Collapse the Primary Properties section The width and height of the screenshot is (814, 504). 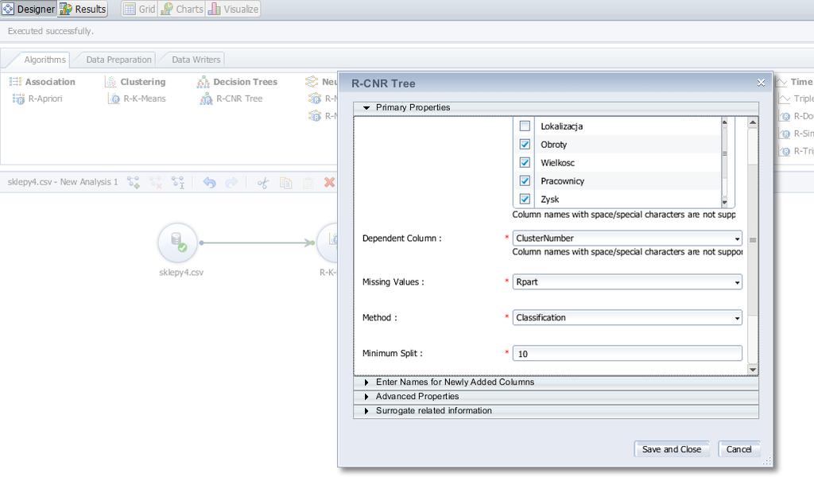[x=556, y=107]
